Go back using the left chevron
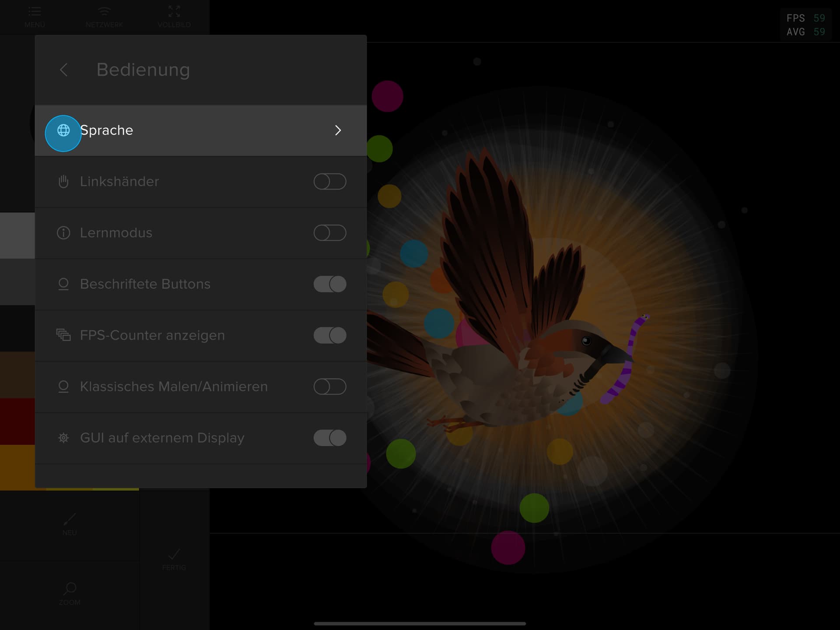Screen dimensions: 840x630 tap(64, 70)
